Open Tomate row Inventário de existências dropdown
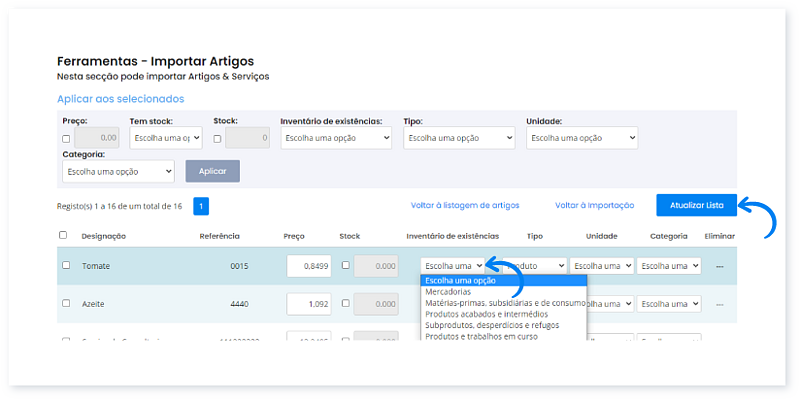Image resolution: width=800 pixels, height=400 pixels. click(x=454, y=266)
